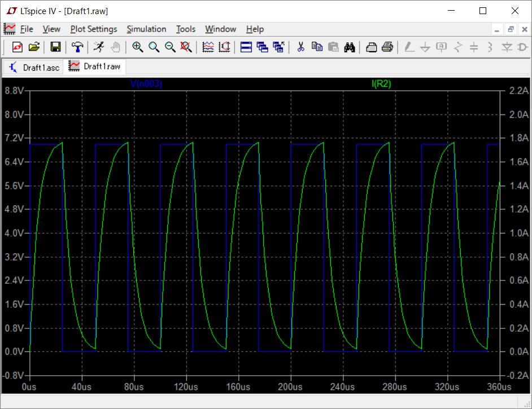
Task: Select the Draft1.raw tab
Action: click(x=95, y=67)
